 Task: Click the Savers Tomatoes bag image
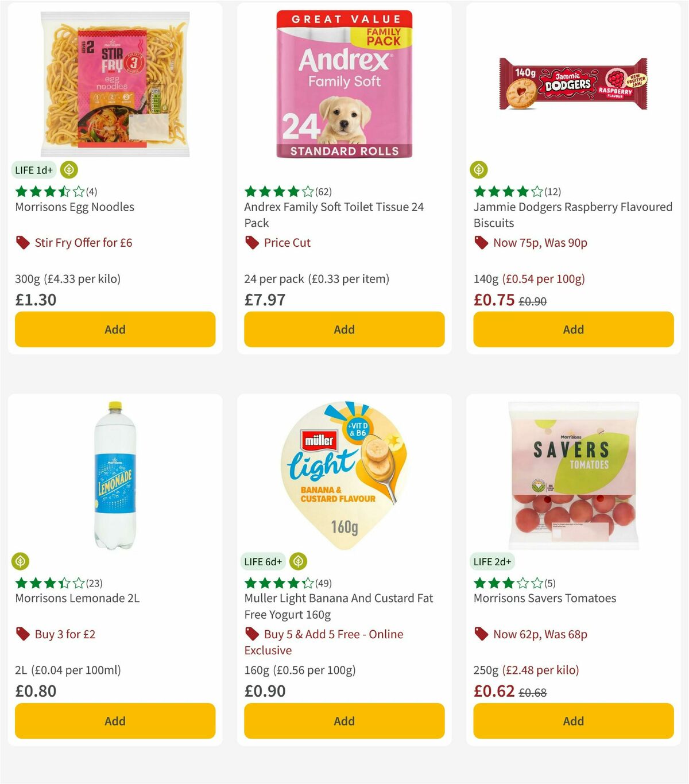click(573, 474)
